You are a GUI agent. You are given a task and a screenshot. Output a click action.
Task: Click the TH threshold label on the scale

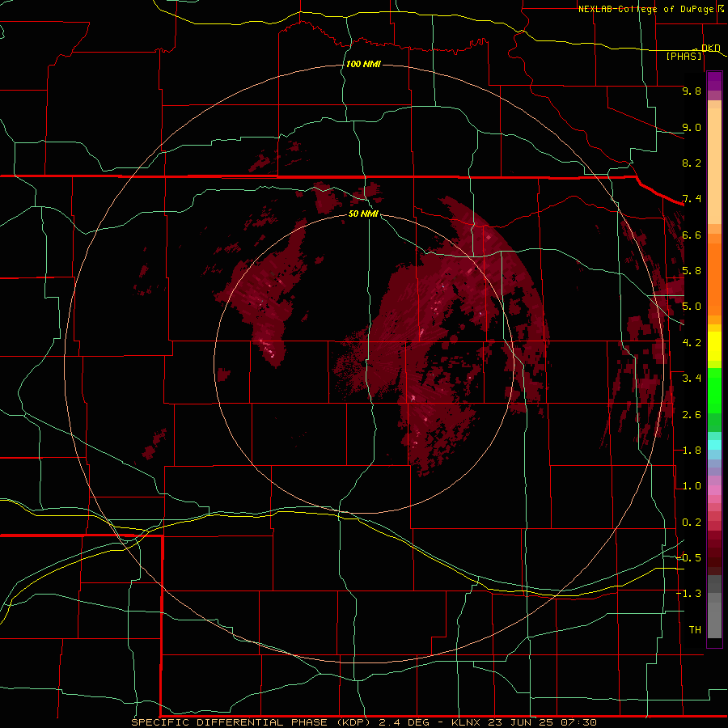pos(695,630)
